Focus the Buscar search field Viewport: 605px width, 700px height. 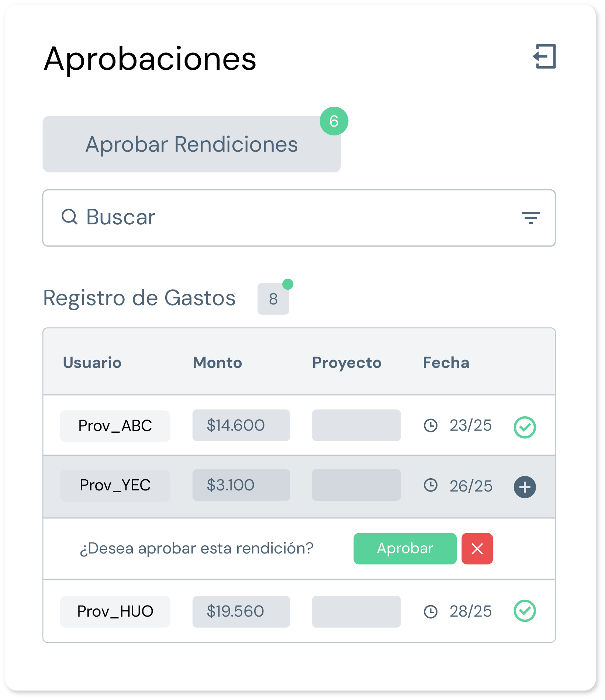(x=299, y=218)
